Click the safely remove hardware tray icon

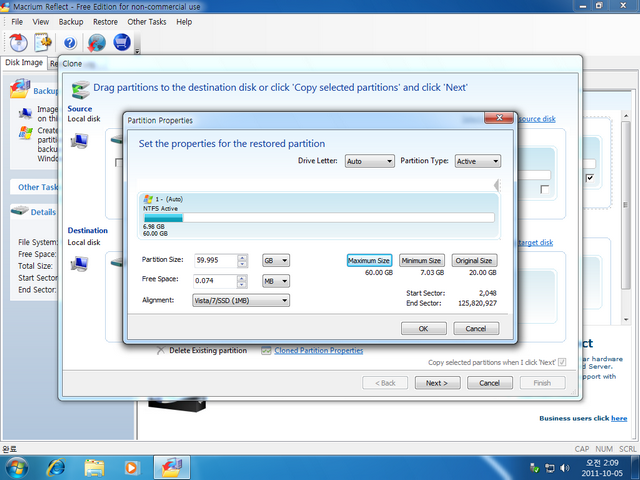[534, 468]
